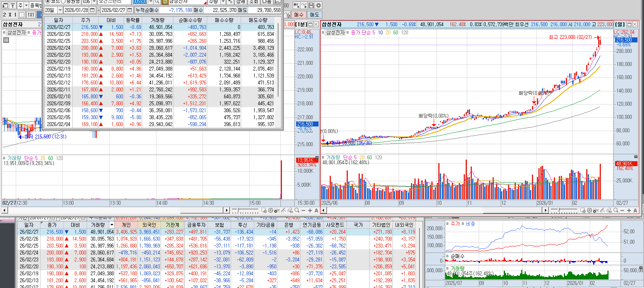The height and width of the screenshot is (288, 644).
Task: Open the stock code 005930 dropdown arrow
Action: [151, 2]
